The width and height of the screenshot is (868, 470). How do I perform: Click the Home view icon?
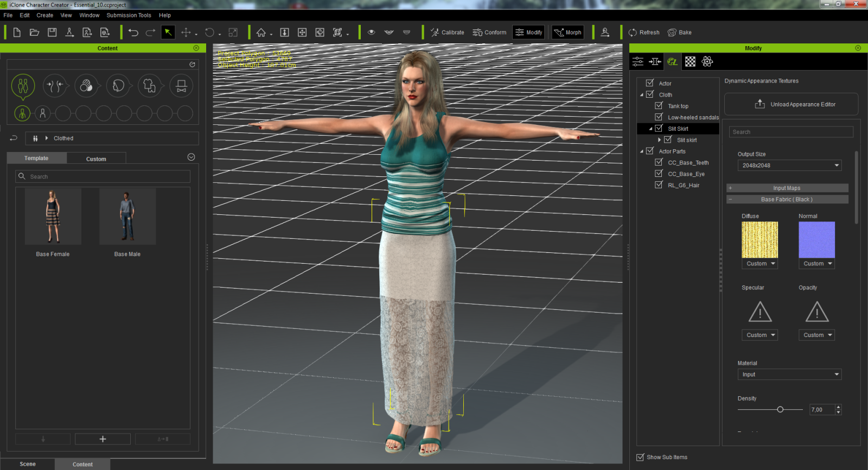click(261, 33)
